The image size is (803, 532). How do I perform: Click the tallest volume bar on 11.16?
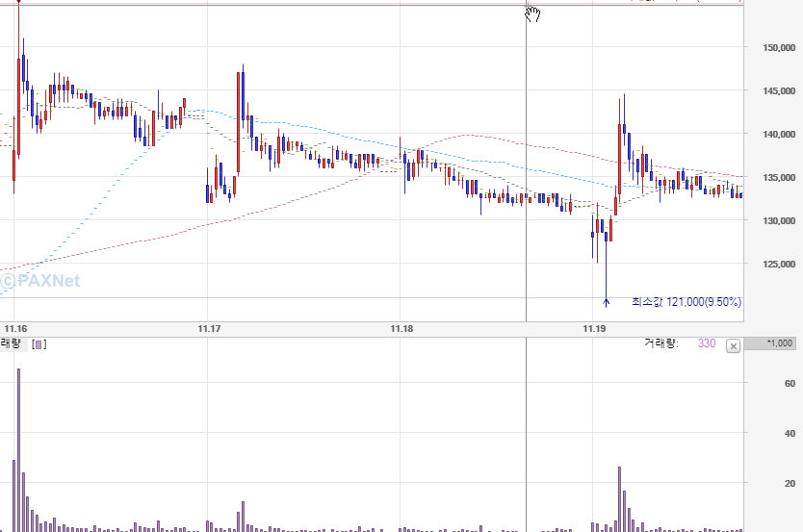[19, 450]
